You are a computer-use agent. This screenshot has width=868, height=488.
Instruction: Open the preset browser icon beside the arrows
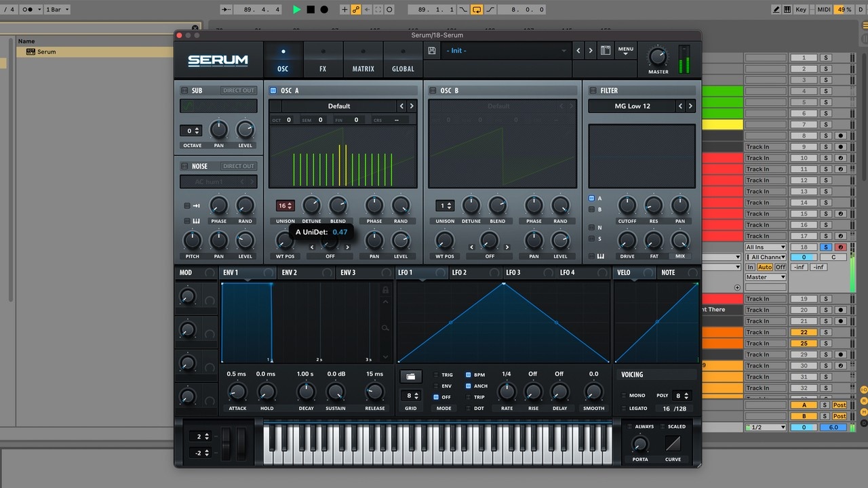tap(605, 51)
